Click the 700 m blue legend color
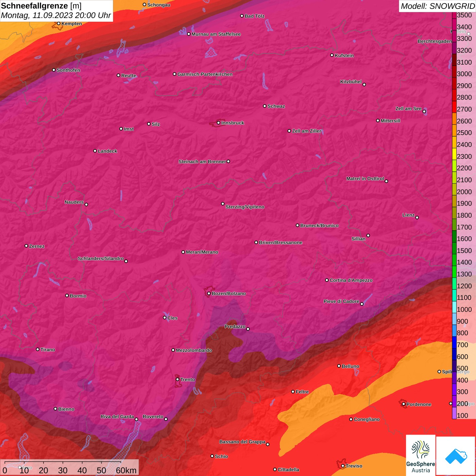Viewport: 476px width, 476px height. click(454, 343)
